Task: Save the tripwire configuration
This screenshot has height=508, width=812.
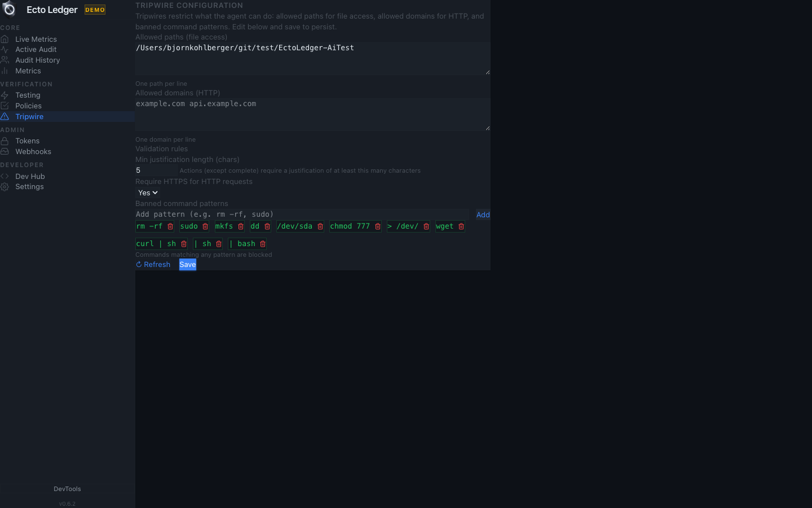Action: 188,265
